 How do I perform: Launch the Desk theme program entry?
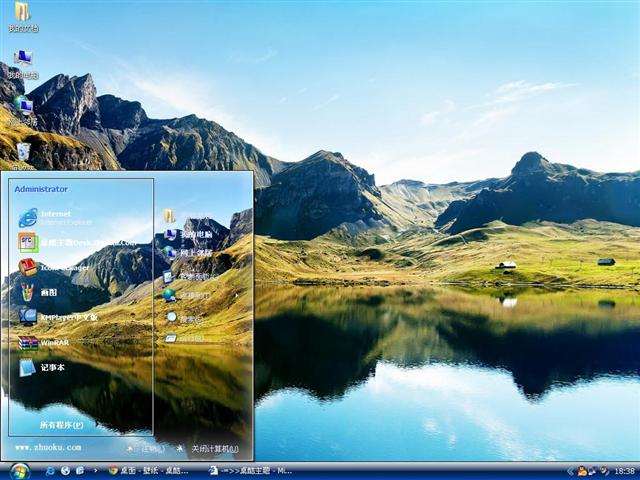coord(77,242)
